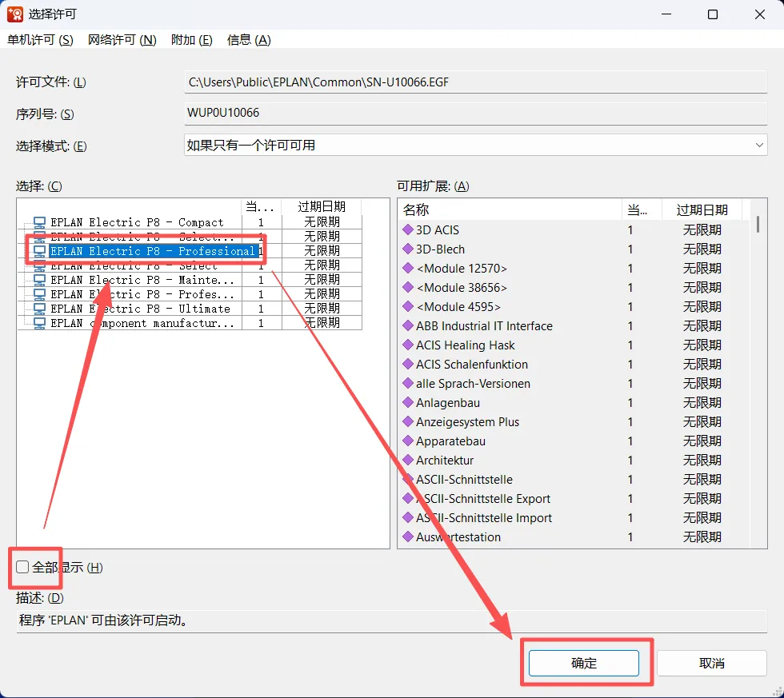Image resolution: width=784 pixels, height=698 pixels.
Task: Click the 取消 button
Action: coord(711,663)
